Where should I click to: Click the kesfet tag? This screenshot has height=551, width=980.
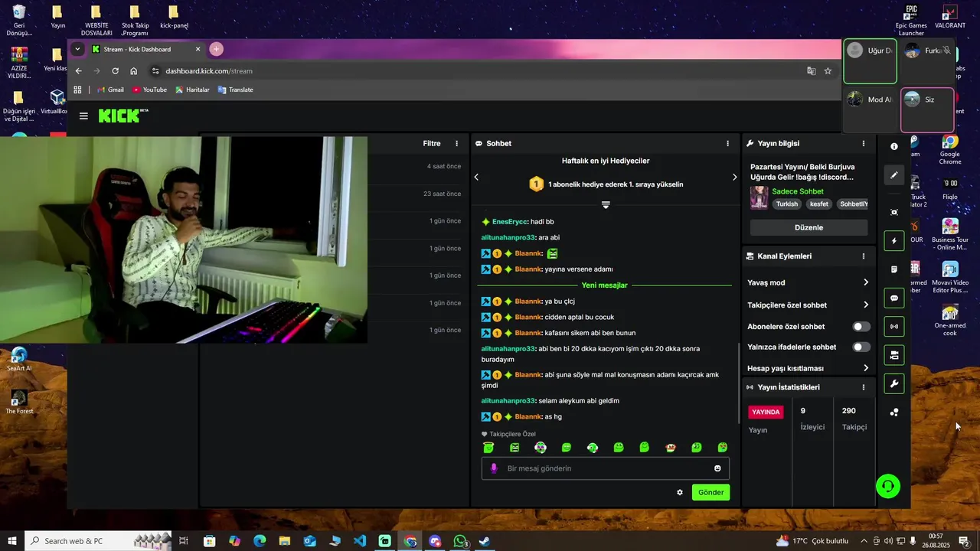pos(819,204)
